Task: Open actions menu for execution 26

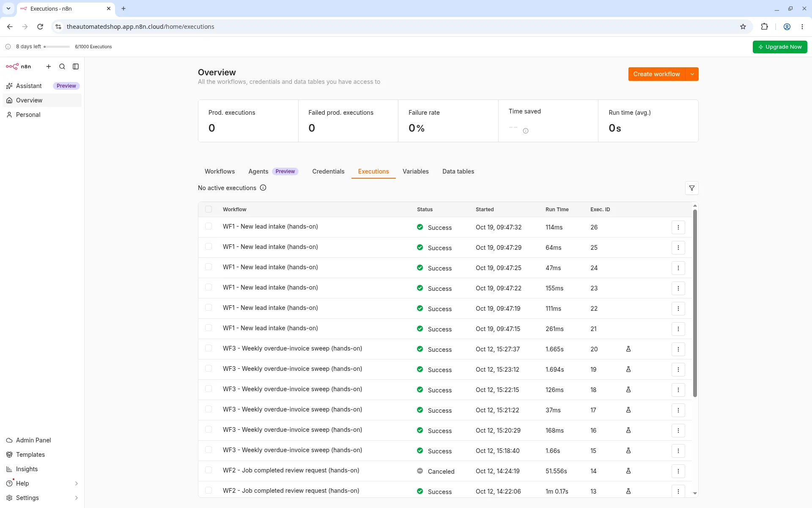Action: pyautogui.click(x=678, y=227)
